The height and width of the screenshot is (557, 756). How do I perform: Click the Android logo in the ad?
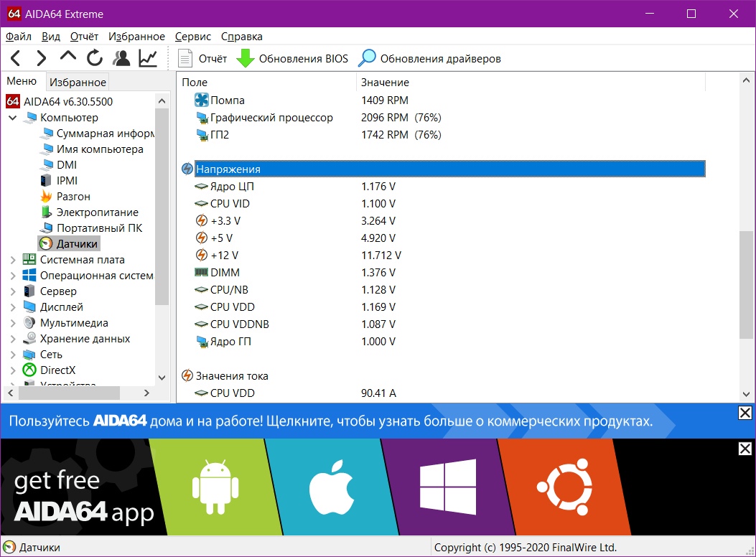coord(215,487)
